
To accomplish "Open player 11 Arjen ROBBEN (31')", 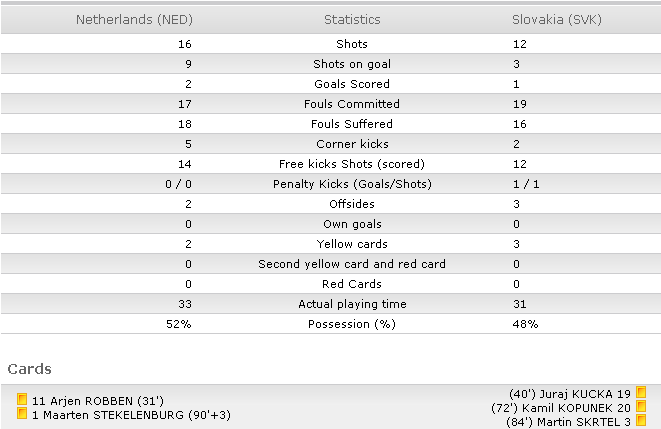I will [98, 401].
